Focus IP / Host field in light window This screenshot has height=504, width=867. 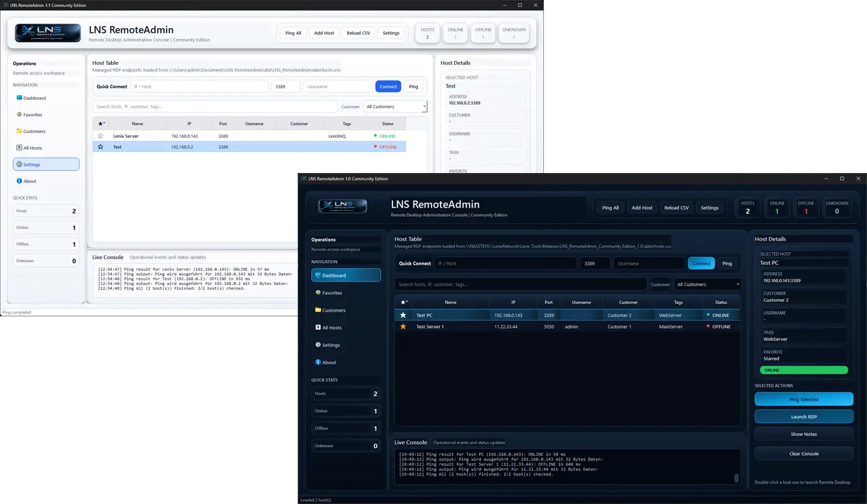[x=199, y=87]
